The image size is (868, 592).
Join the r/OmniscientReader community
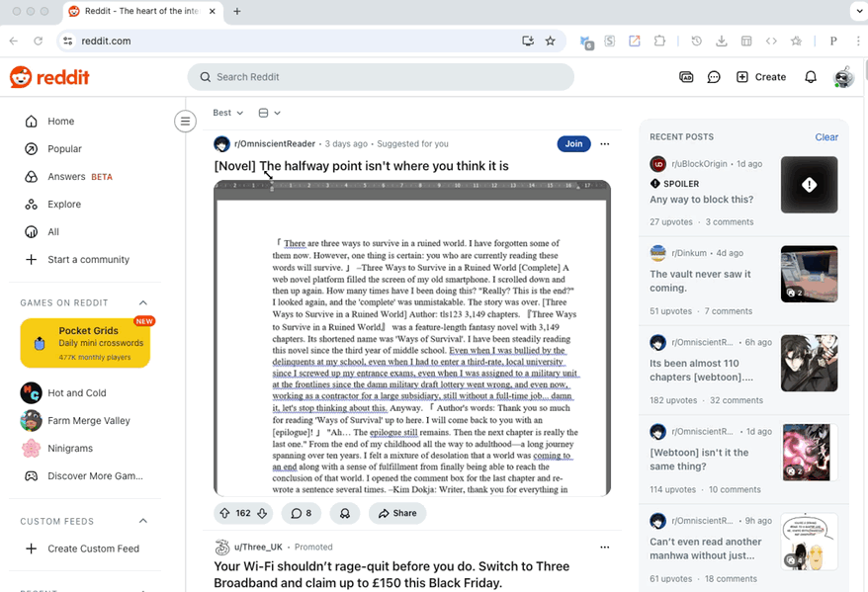[573, 143]
